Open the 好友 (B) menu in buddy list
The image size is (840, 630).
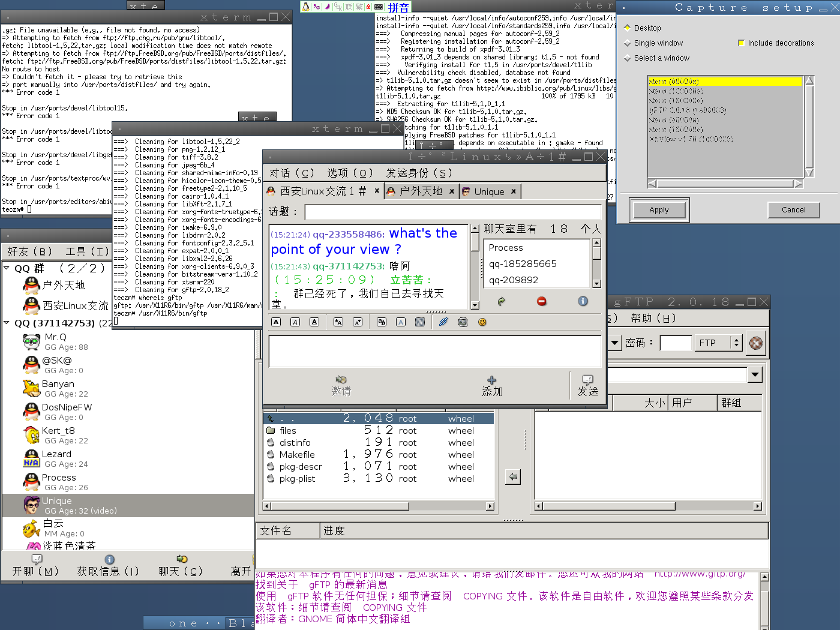click(x=29, y=251)
